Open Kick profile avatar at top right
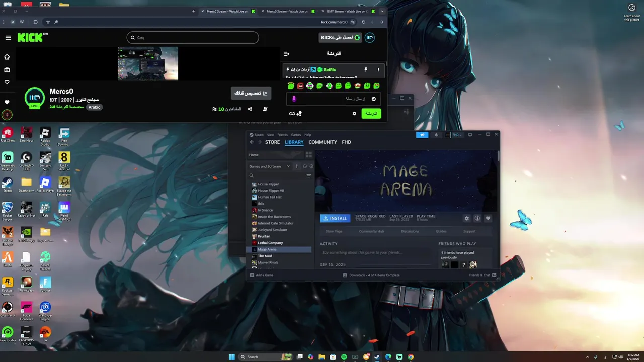Screen dimensions: 644x362 point(370,38)
